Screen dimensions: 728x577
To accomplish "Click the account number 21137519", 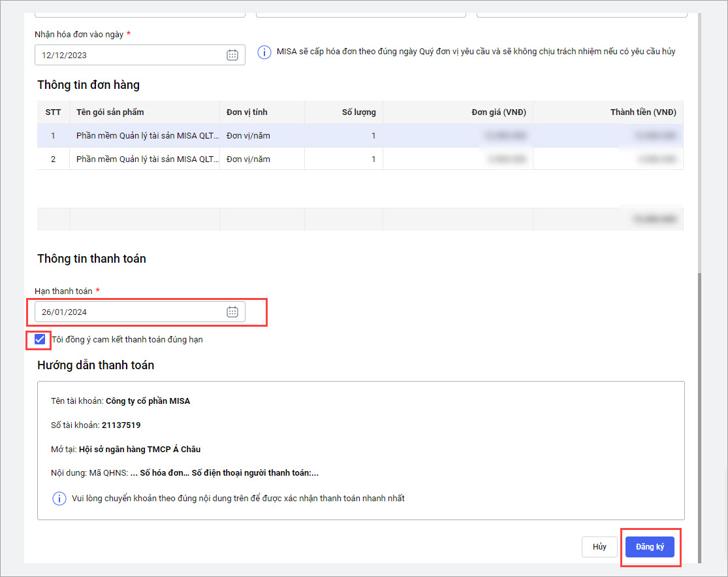I will 121,425.
